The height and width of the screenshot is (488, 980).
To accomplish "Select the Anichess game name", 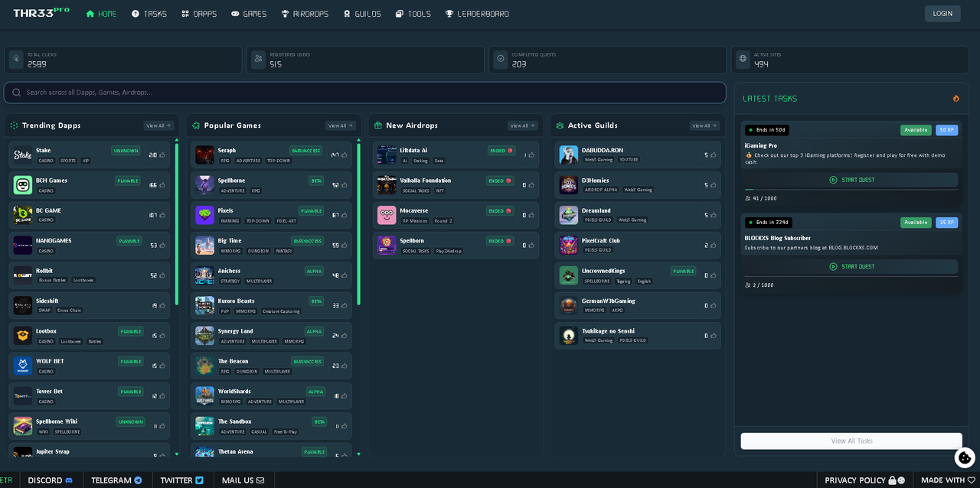I will (x=229, y=271).
